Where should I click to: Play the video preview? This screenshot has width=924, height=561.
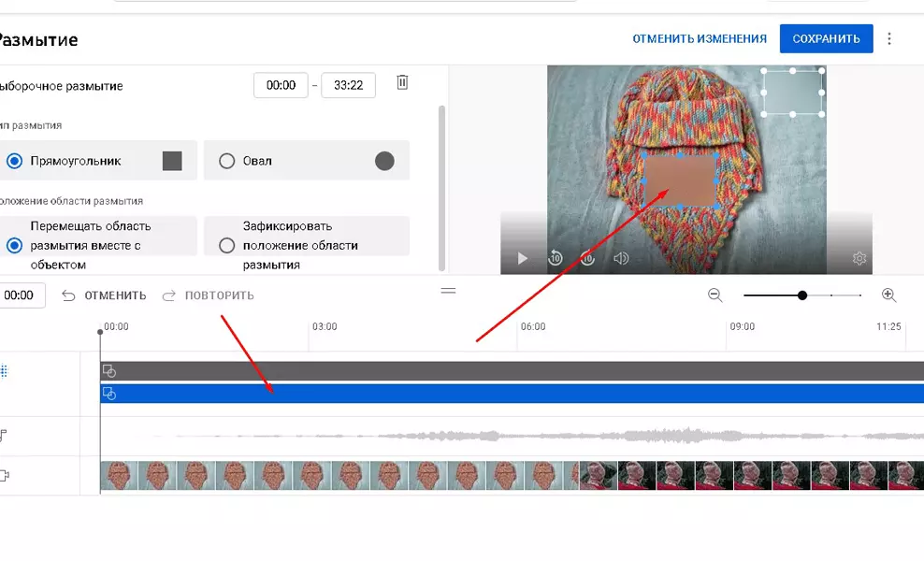click(522, 258)
